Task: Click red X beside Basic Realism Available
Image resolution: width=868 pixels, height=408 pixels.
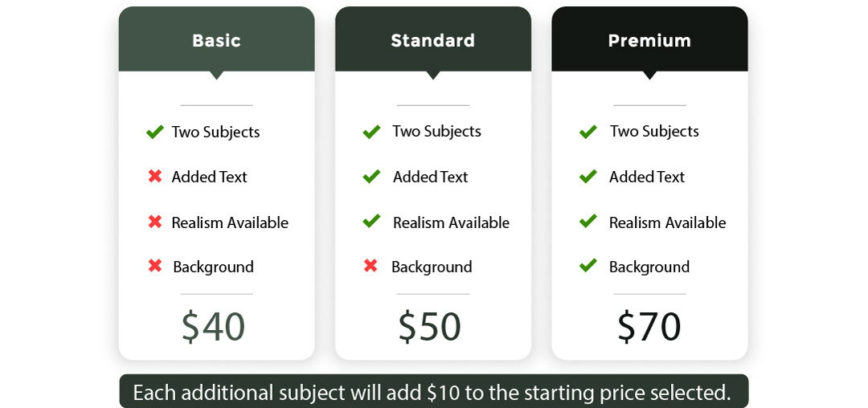Action: coord(155,222)
